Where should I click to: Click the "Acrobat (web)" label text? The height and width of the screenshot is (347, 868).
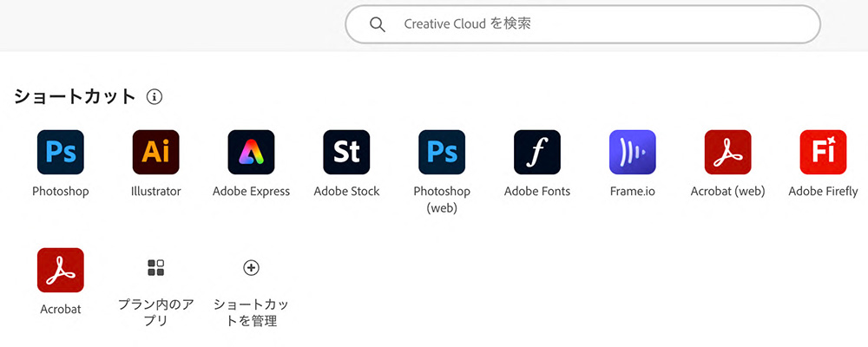pos(728,192)
